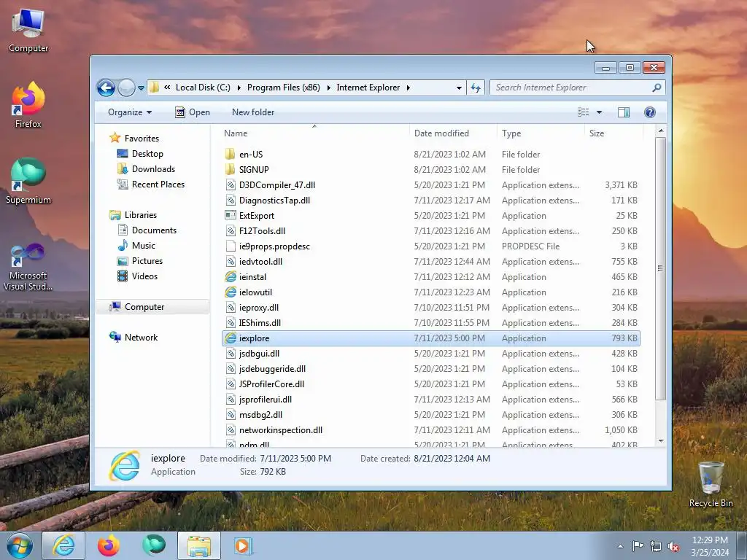Select the ExtExport application icon
This screenshot has height=560, width=747.
(x=231, y=215)
